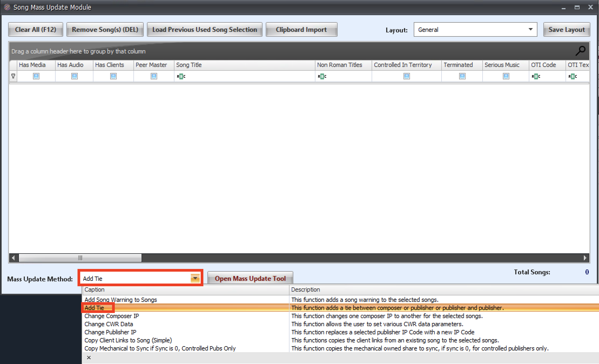The image size is (599, 364).
Task: Choose Change CWR Data option
Action: click(x=109, y=324)
